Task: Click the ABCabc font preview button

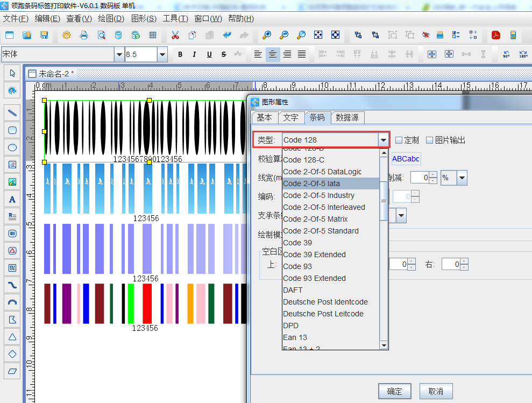Action: 406,159
